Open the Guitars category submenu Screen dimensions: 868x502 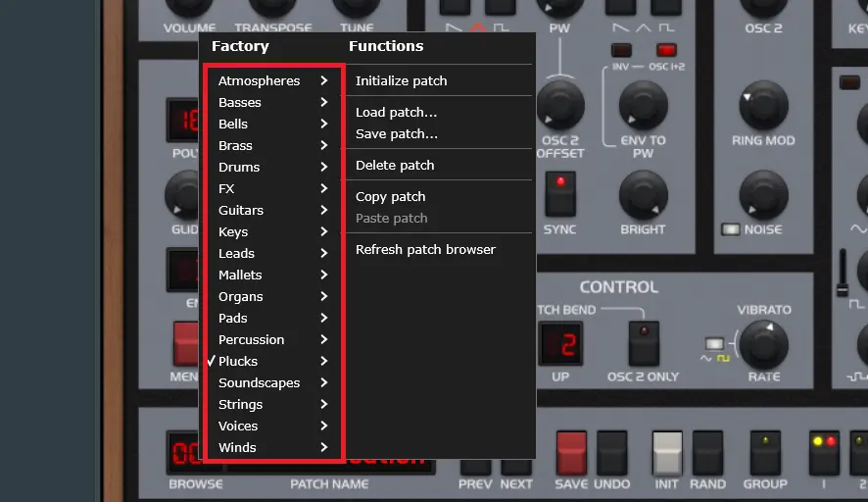[x=273, y=211]
